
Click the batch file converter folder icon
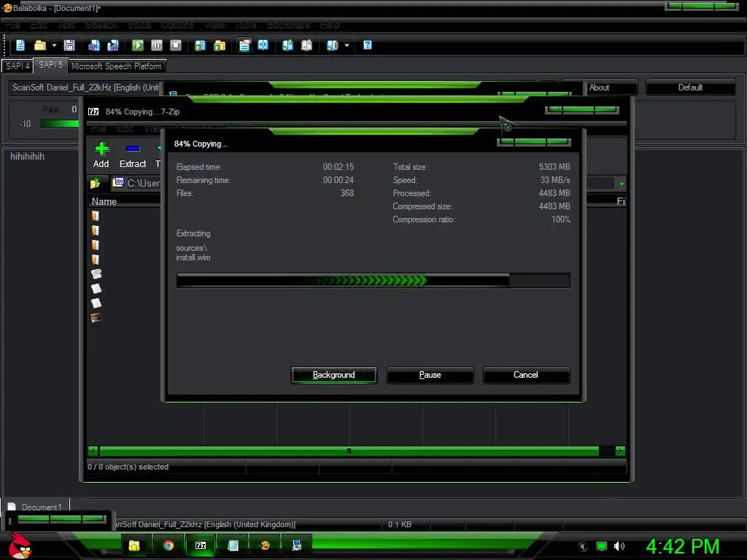pyautogui.click(x=219, y=45)
